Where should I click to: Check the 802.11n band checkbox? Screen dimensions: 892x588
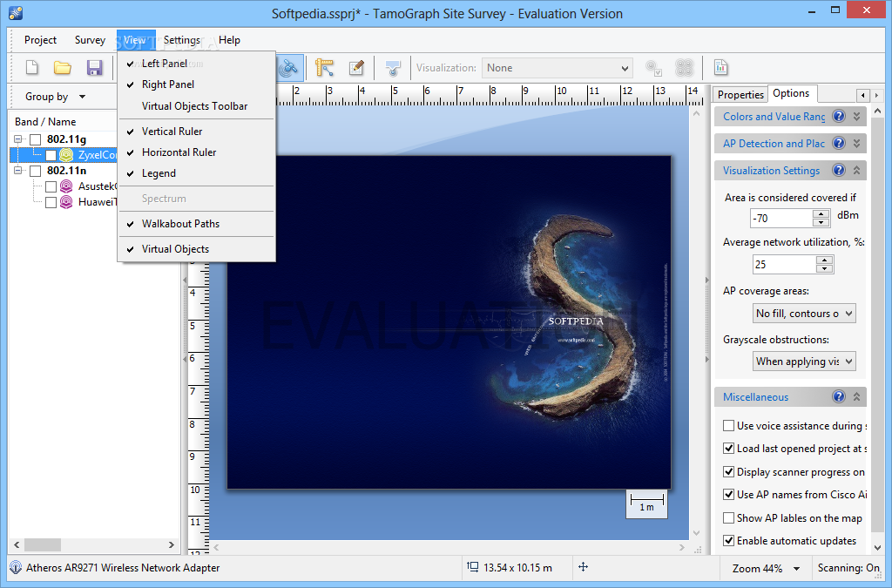click(35, 171)
